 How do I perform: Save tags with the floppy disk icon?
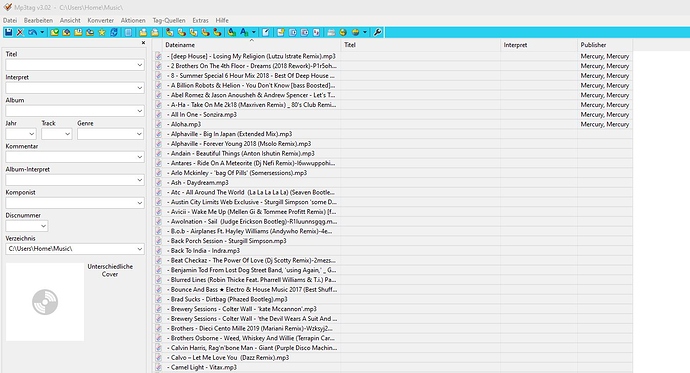pyautogui.click(x=8, y=32)
